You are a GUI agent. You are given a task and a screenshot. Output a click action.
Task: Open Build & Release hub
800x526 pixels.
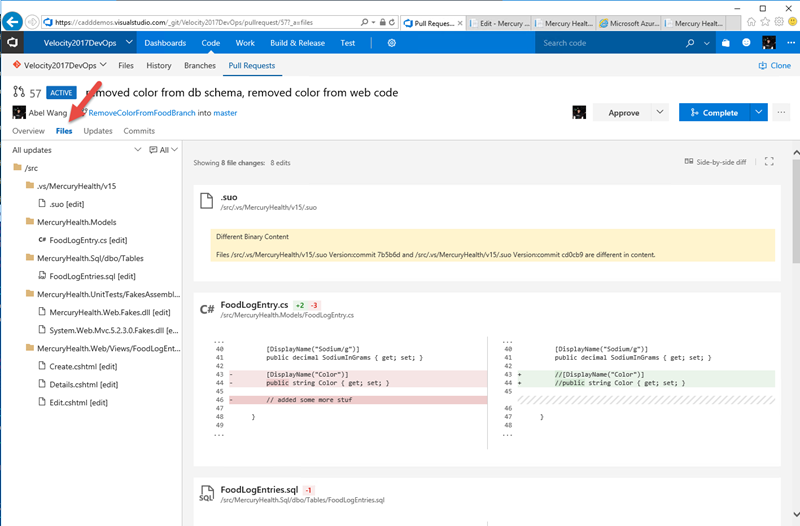point(297,43)
